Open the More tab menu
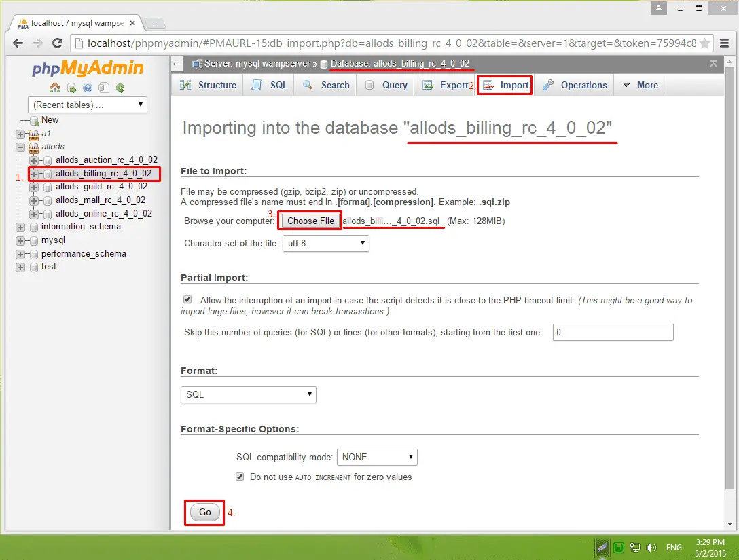Screen dimensions: 739x560 [x=640, y=86]
